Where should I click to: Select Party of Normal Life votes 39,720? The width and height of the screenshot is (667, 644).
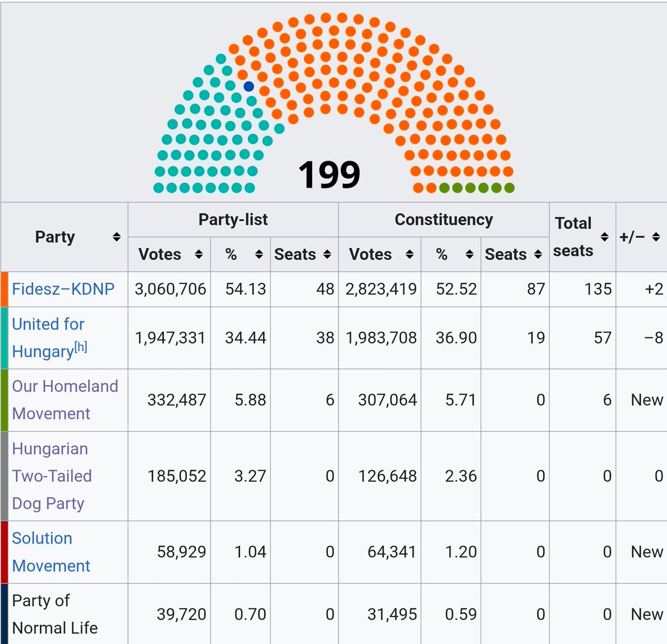click(x=182, y=615)
